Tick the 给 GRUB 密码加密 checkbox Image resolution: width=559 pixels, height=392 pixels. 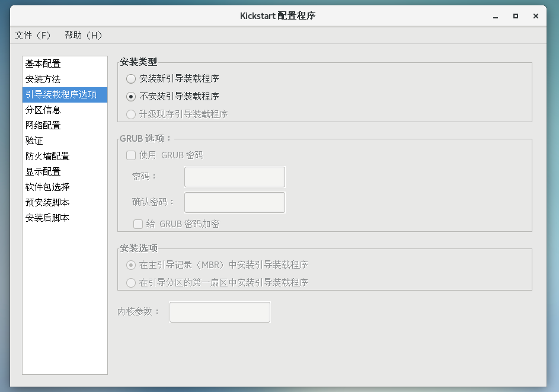(138, 224)
